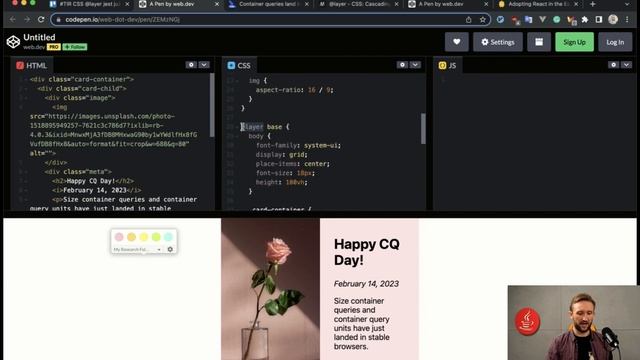Switch to @layer - CSS: Cascading tab
This screenshot has height=360, width=640.
pos(358,4)
